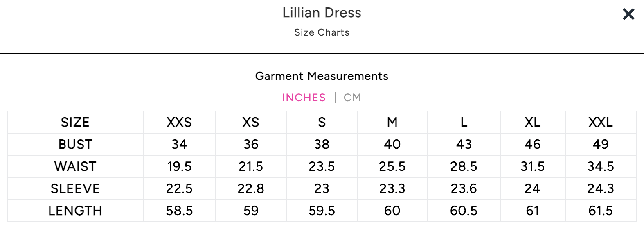Click length value 59.5 for size S
The image size is (644, 236).
322,211
